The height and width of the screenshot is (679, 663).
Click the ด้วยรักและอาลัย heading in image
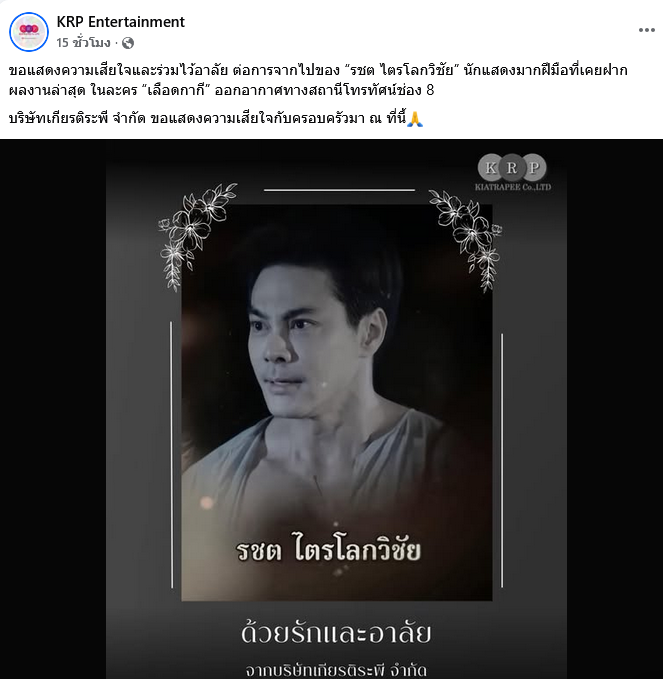(336, 633)
